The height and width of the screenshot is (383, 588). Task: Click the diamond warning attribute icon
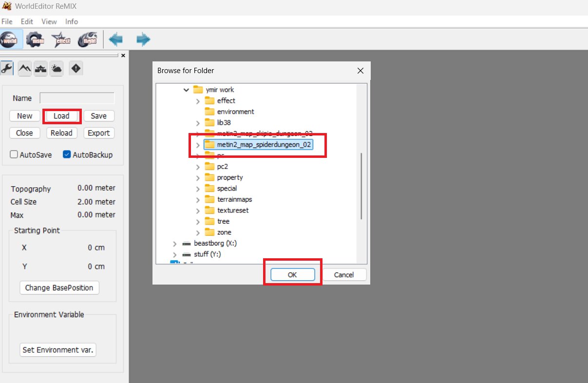76,69
